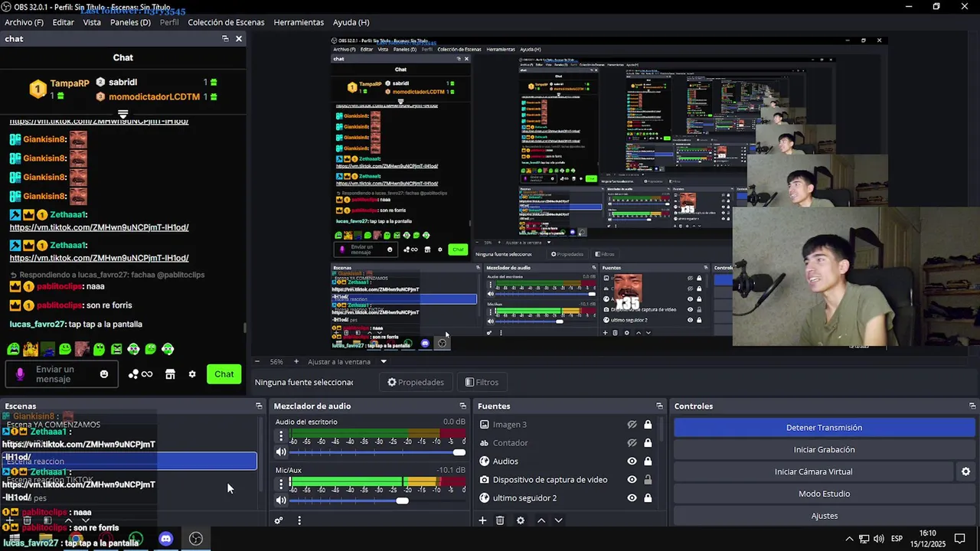The height and width of the screenshot is (551, 980).
Task: Show hidden tray icons chevron
Action: [x=849, y=539]
